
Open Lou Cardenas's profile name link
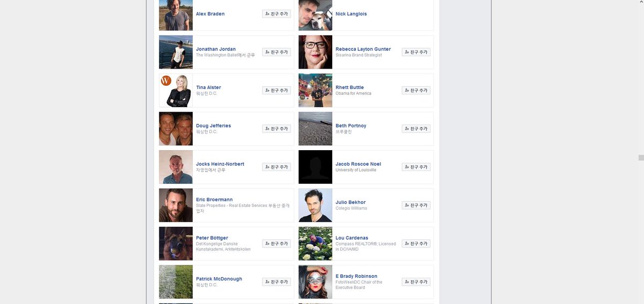tap(352, 238)
